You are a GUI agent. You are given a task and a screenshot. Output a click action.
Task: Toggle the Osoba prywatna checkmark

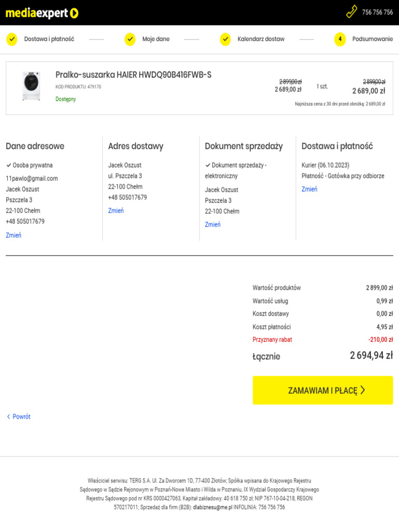click(8, 165)
